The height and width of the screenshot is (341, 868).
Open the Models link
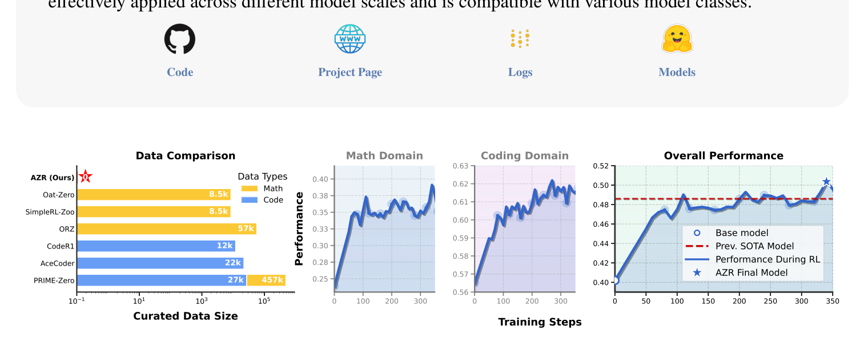[677, 72]
